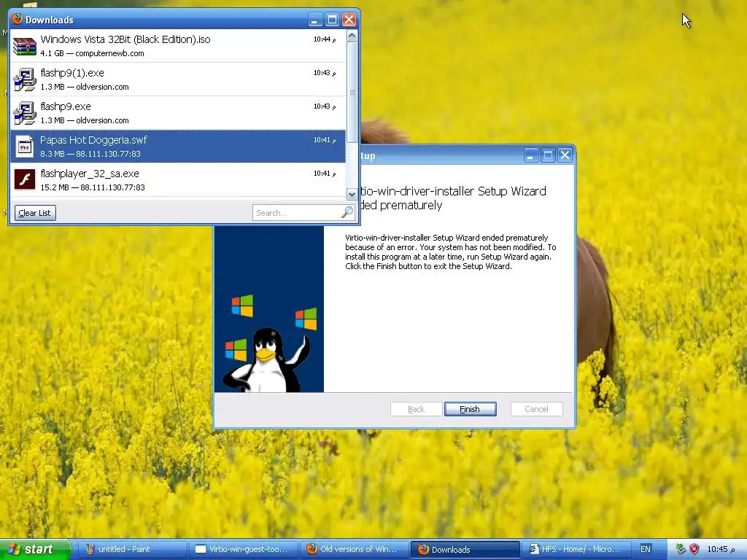Click the WinRAR icon of Windows Vista ISO download
Image resolution: width=747 pixels, height=560 pixels.
pyautogui.click(x=24, y=46)
